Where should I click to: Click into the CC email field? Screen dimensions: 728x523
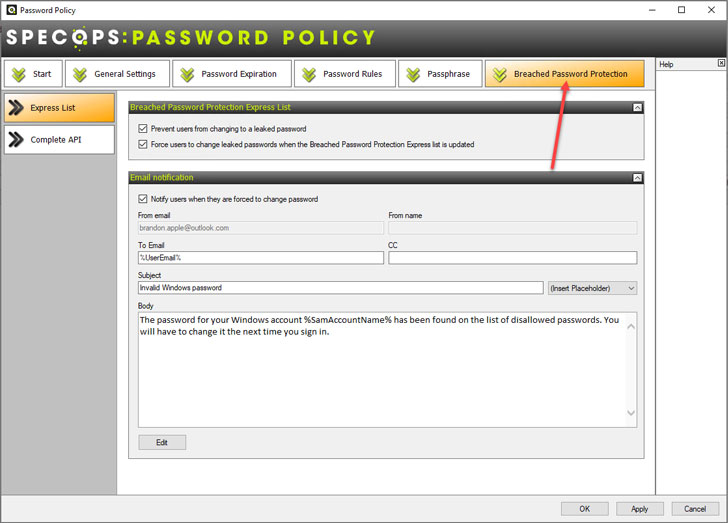point(513,258)
